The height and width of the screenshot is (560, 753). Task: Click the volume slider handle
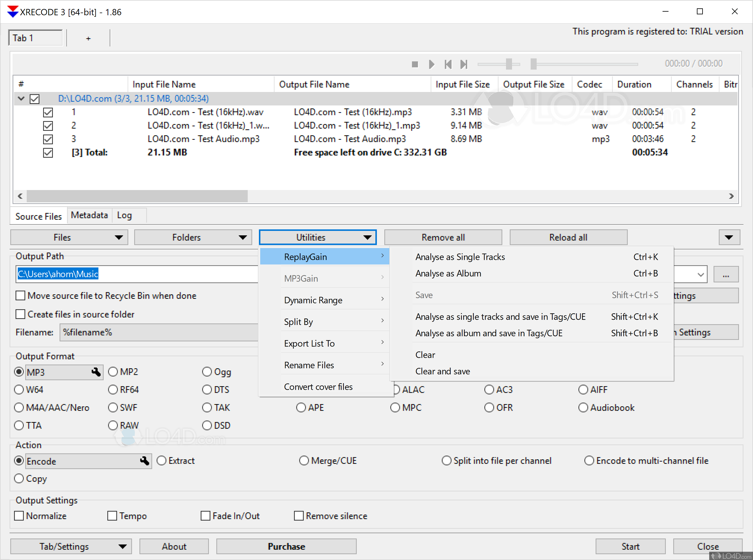click(x=508, y=64)
